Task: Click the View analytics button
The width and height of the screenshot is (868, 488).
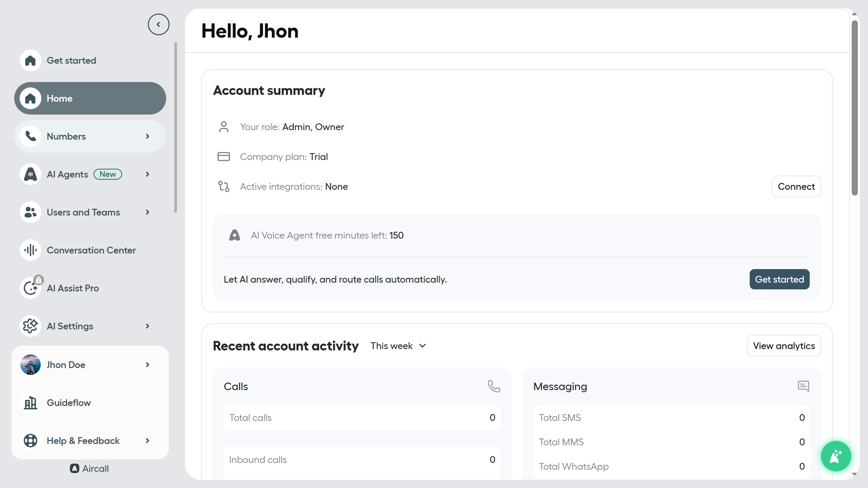Action: tap(784, 346)
